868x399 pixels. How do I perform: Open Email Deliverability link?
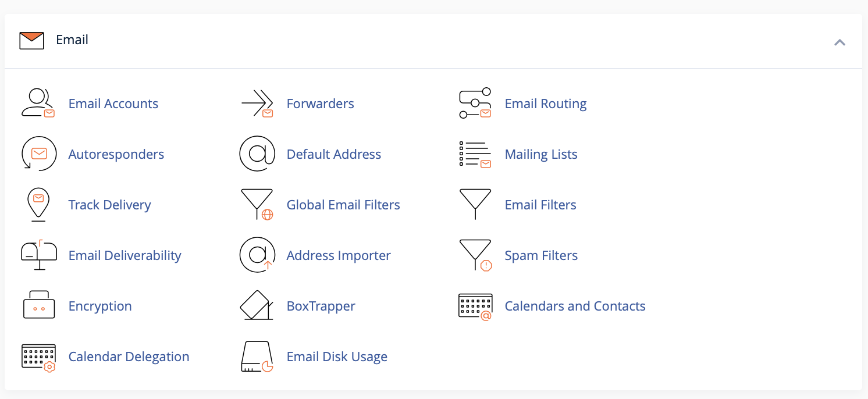(x=125, y=255)
